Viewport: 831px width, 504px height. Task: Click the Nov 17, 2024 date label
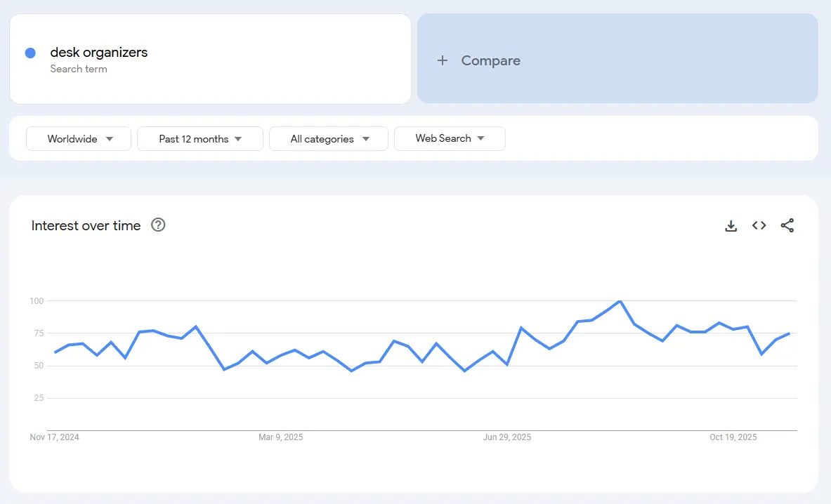click(x=55, y=437)
